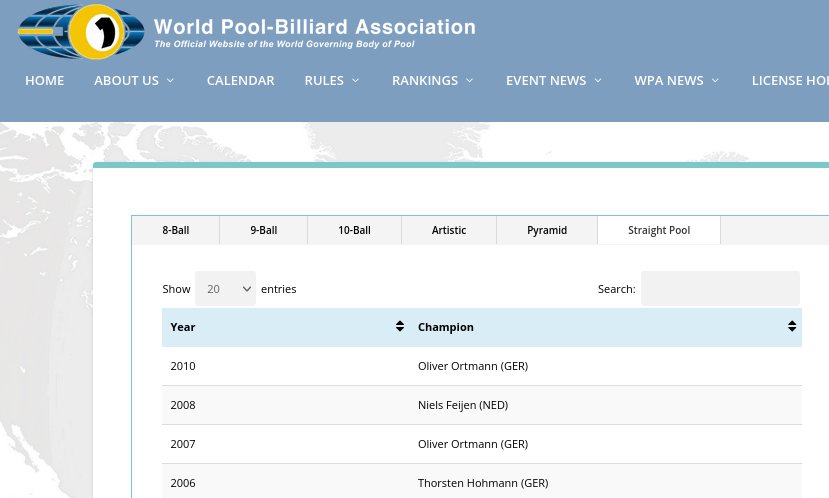Screen dimensions: 829x498
Task: Go to the Home page
Action: pyautogui.click(x=44, y=81)
